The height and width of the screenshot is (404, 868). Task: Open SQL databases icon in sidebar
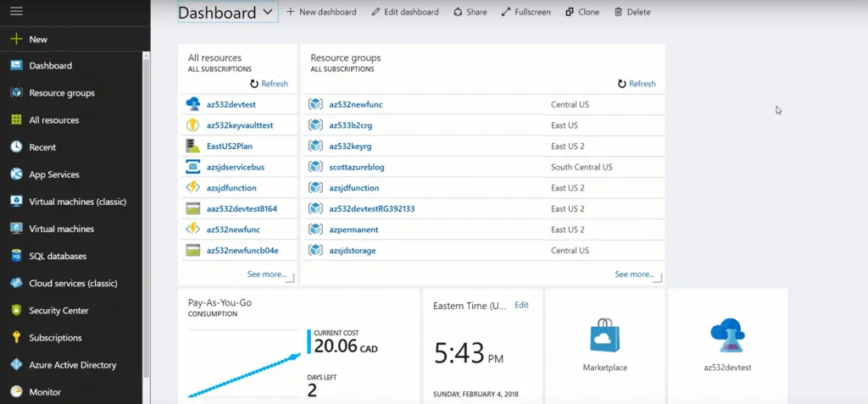tap(17, 257)
